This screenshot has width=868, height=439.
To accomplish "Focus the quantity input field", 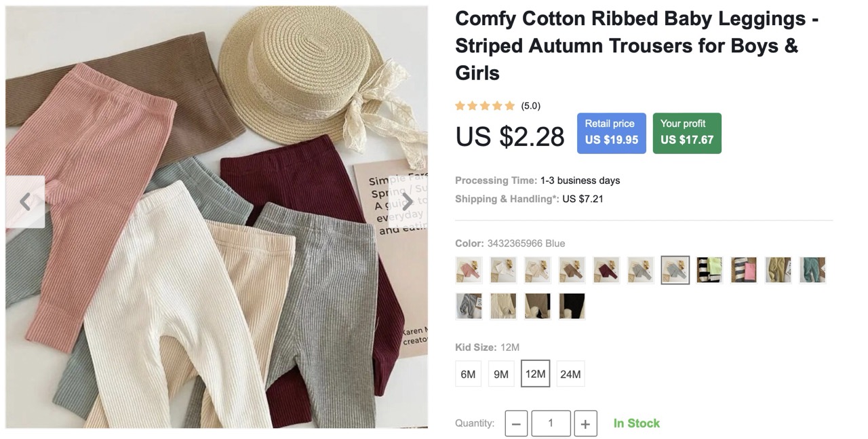I will coord(551,423).
